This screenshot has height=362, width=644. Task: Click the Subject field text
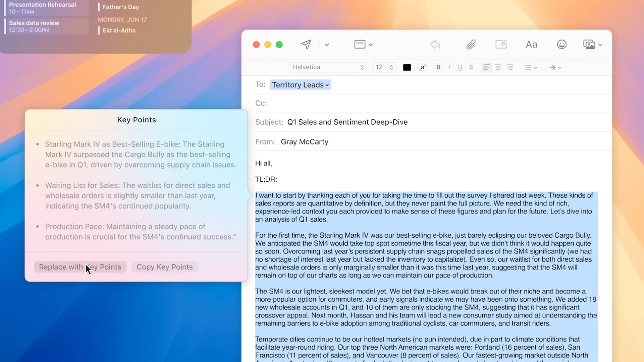347,122
